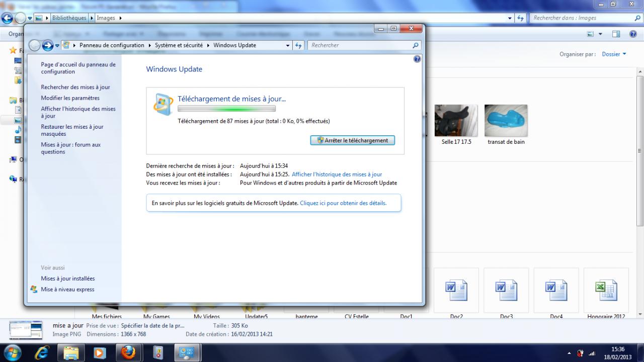Toggle the preview pane icon in Images window
Viewport: 644px width, 362px height.
[x=616, y=34]
